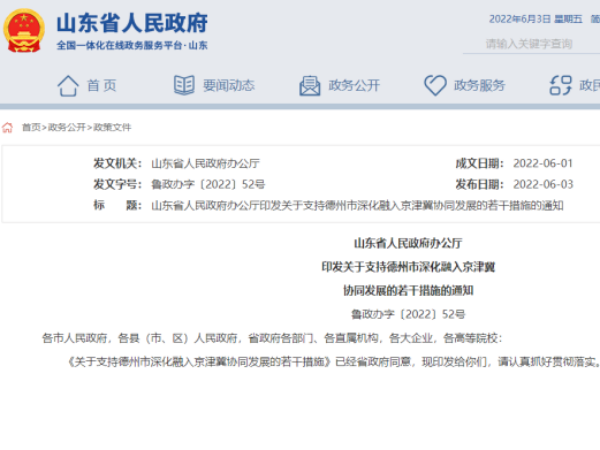Open the 要闻动态 navigation menu label
600x450 pixels.
[228, 86]
